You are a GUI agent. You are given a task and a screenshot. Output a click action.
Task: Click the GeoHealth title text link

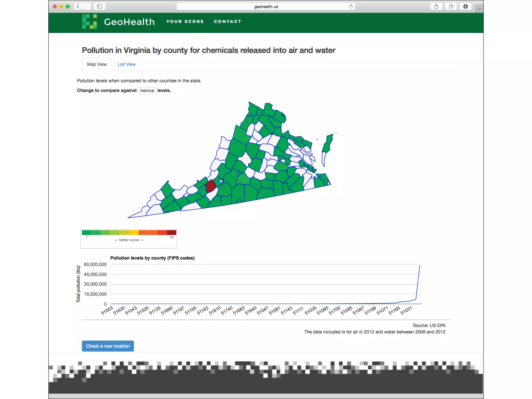click(x=129, y=22)
